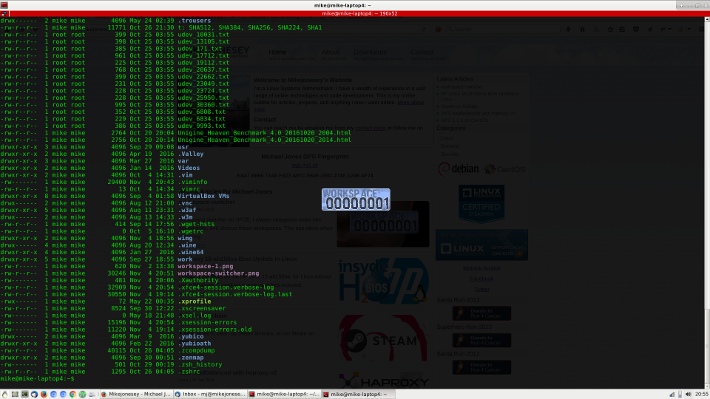710x399 pixels.
Task: Click the 'workspace-switcher.png' file name
Action: click(x=218, y=274)
